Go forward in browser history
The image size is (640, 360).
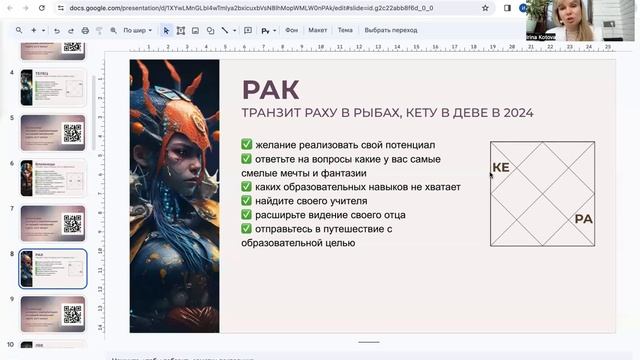click(25, 8)
